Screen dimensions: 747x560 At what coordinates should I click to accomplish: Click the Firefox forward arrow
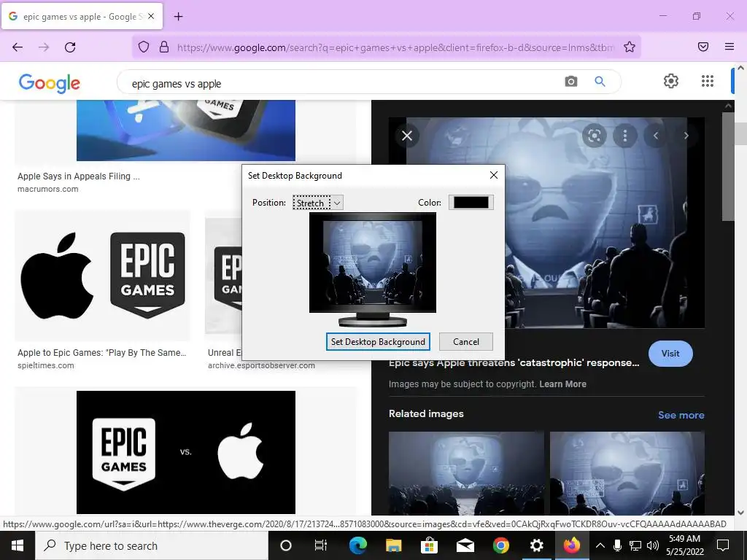[44, 47]
